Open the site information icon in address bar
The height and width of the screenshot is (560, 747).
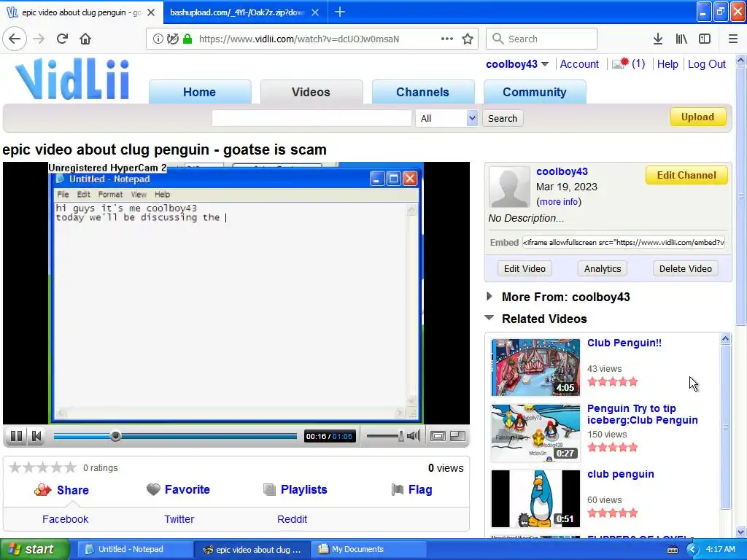158,39
